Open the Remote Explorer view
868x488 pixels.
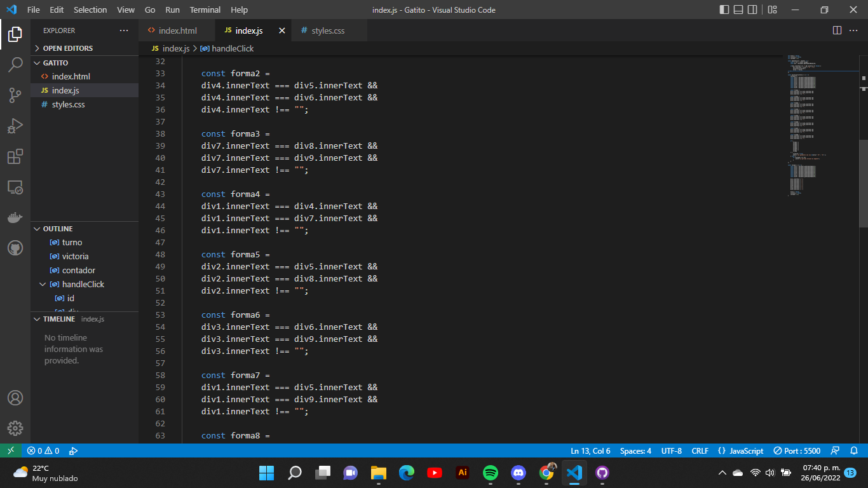(x=15, y=187)
